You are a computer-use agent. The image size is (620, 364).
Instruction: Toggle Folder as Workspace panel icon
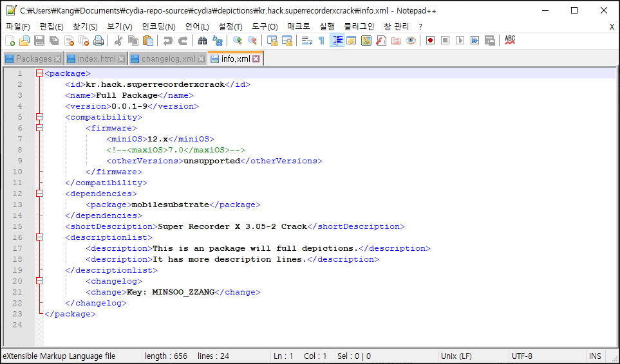pos(396,41)
